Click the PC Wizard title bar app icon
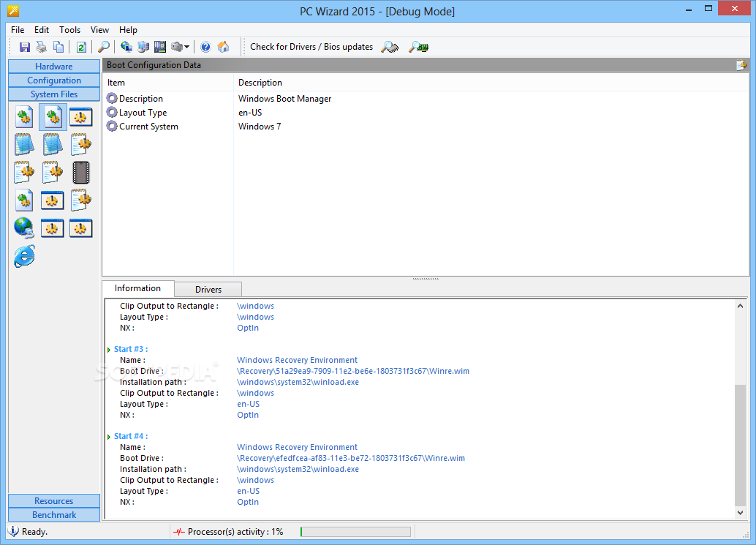 13,11
